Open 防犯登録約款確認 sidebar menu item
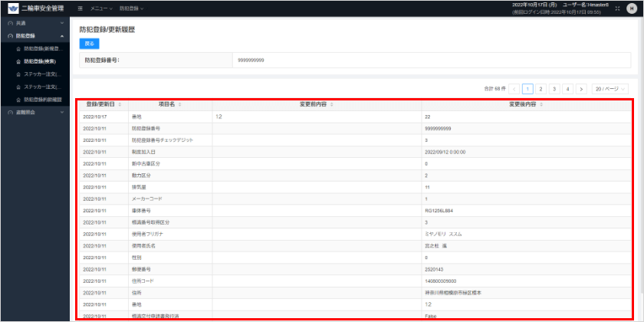This screenshot has height=322, width=644. 35,100
